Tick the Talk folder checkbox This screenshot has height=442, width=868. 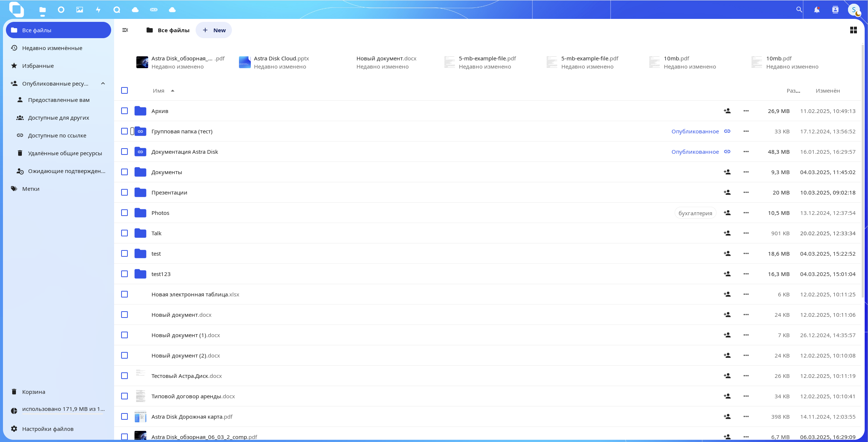(x=124, y=233)
